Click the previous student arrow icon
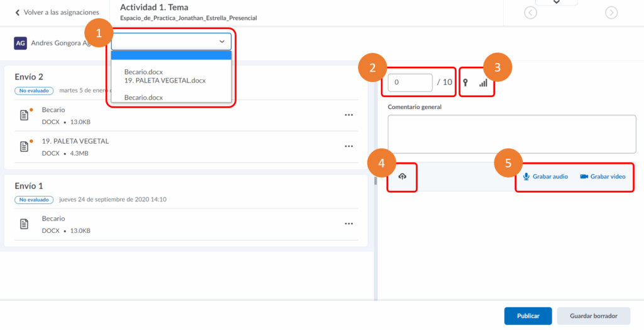Viewport: 644px width, 330px height. 530,13
